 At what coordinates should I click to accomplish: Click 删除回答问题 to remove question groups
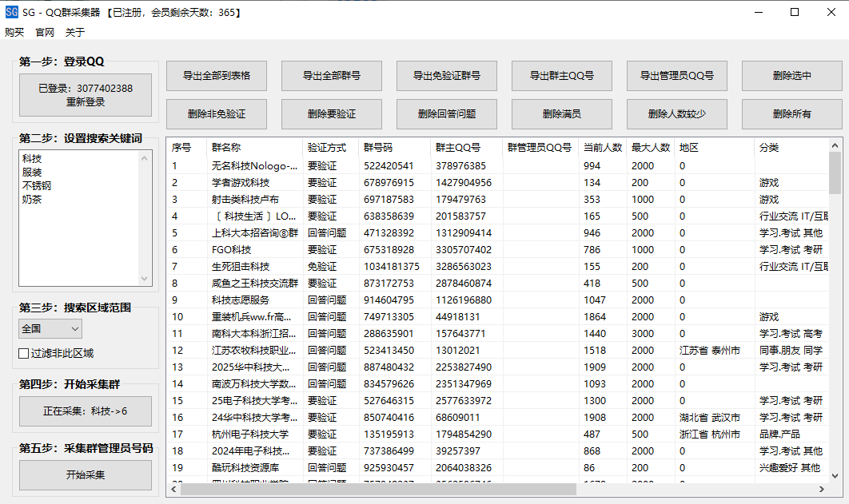pos(446,114)
